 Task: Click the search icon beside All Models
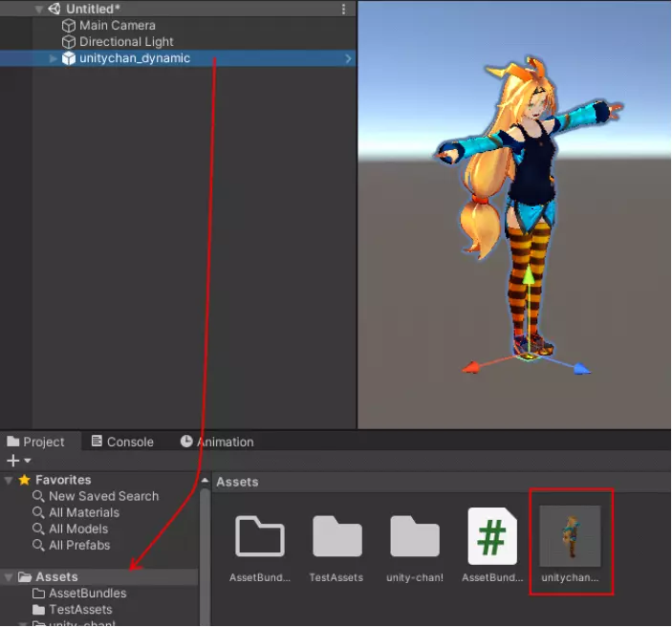click(38, 529)
